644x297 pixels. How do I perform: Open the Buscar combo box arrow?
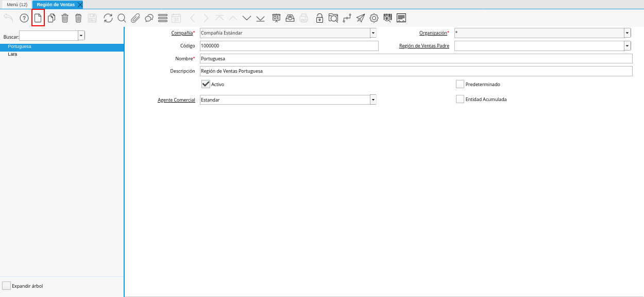(x=81, y=36)
